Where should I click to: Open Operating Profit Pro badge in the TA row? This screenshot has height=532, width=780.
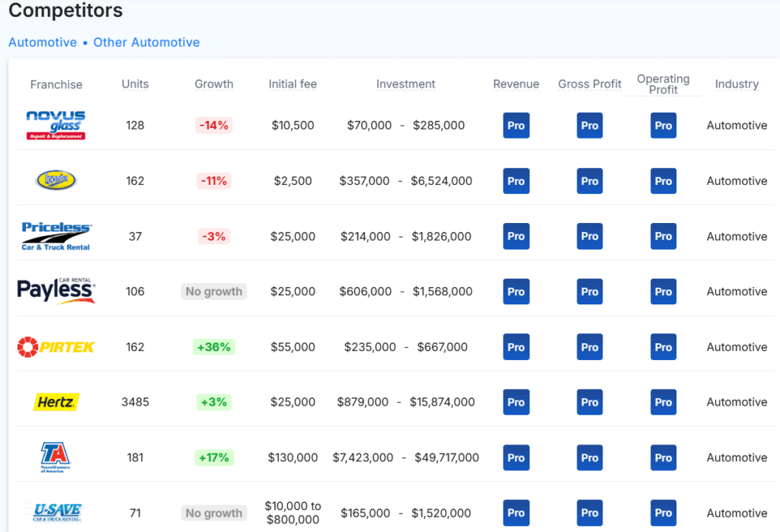[663, 457]
